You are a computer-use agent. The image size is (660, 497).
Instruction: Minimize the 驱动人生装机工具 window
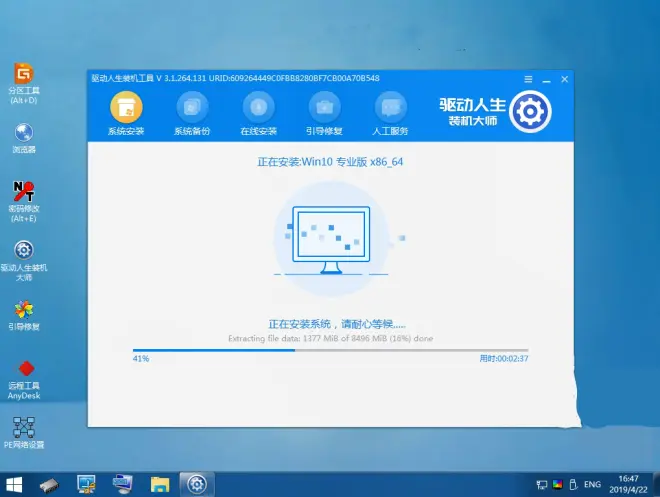(x=546, y=80)
